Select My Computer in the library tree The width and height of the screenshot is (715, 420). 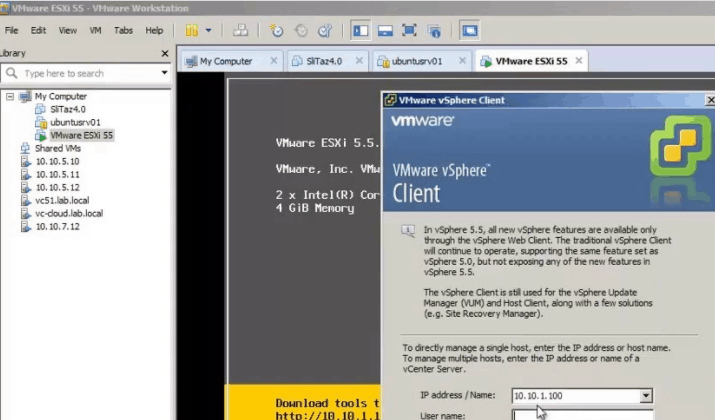pyautogui.click(x=61, y=96)
